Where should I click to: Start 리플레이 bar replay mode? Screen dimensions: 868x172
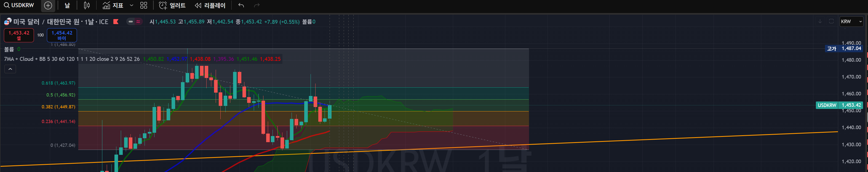coord(210,6)
